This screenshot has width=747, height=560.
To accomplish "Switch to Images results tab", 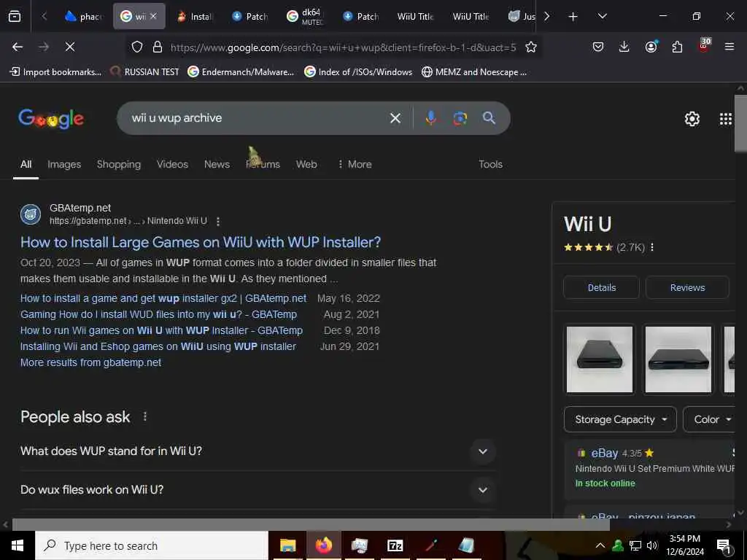I will [64, 164].
